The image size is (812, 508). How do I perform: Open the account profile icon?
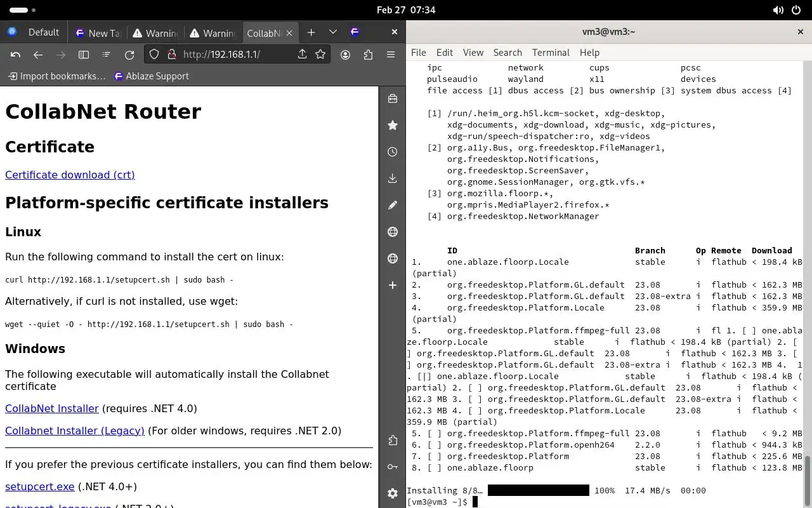[346, 55]
